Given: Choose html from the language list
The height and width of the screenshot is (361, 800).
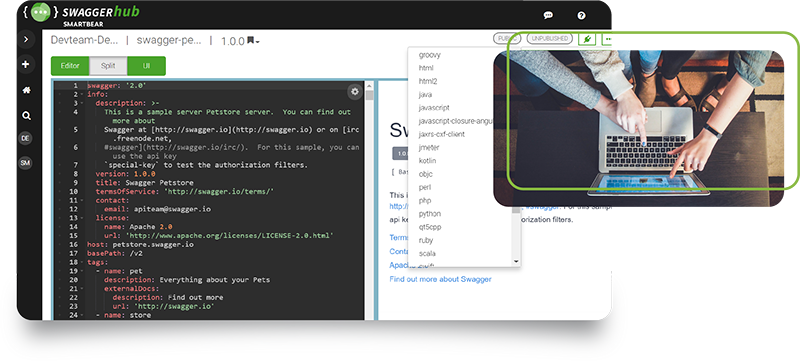Looking at the screenshot, I should 426,68.
